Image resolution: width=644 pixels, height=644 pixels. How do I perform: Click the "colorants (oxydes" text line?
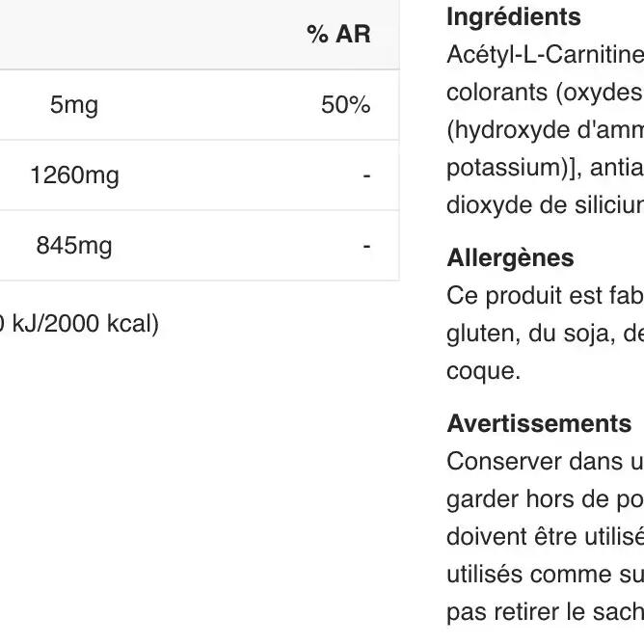(x=545, y=91)
